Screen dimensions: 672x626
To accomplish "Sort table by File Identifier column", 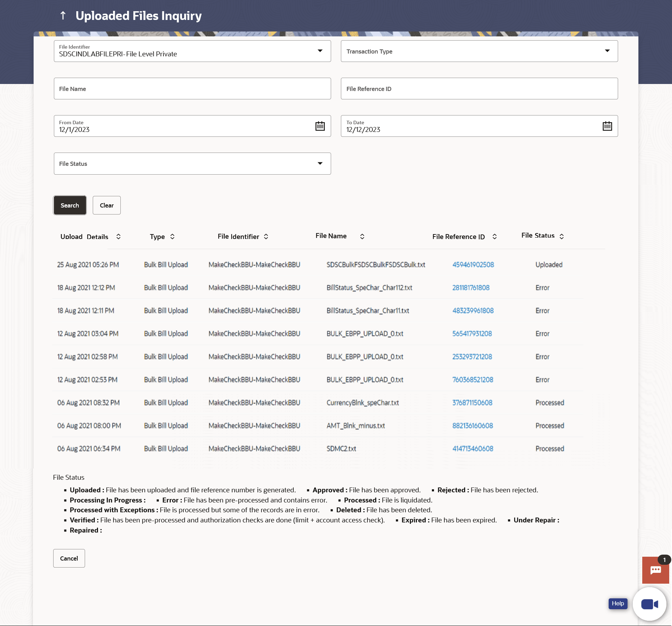I will coord(266,237).
